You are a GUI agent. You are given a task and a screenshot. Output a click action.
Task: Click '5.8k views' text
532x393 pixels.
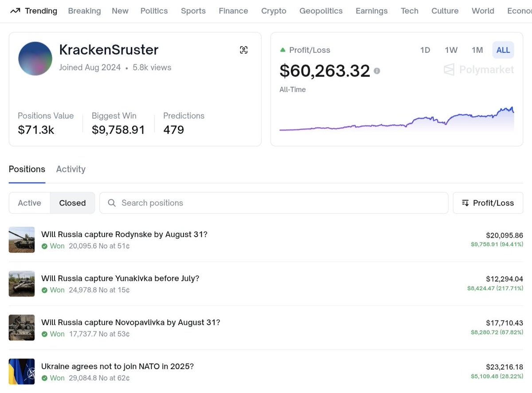point(152,67)
